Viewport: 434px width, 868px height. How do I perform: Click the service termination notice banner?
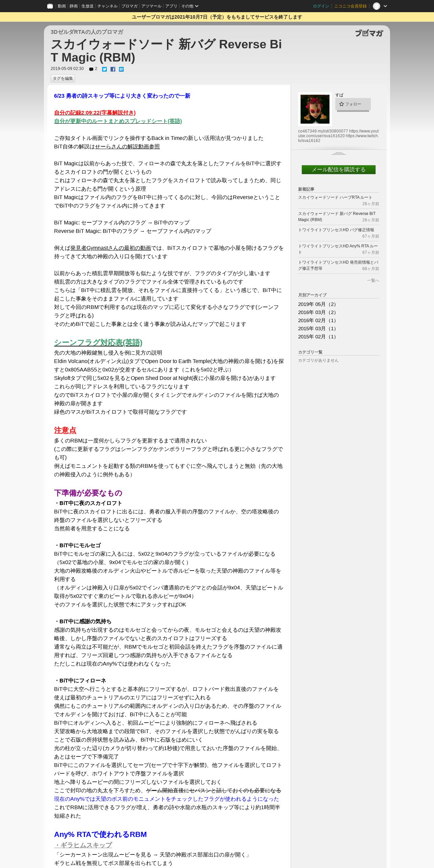(x=217, y=17)
